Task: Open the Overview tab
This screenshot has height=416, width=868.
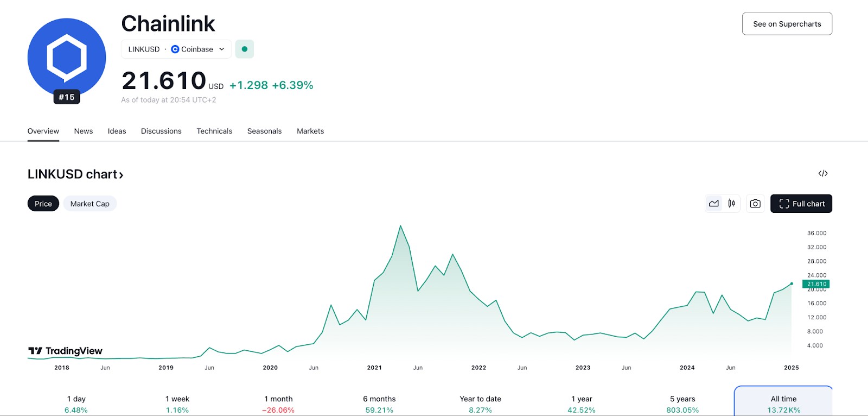Action: 43,131
